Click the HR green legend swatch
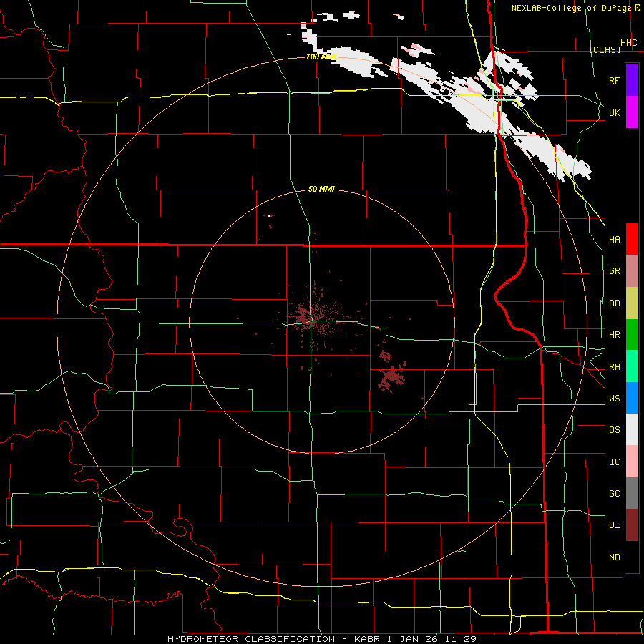Image resolution: width=644 pixels, height=644 pixels. (632, 335)
